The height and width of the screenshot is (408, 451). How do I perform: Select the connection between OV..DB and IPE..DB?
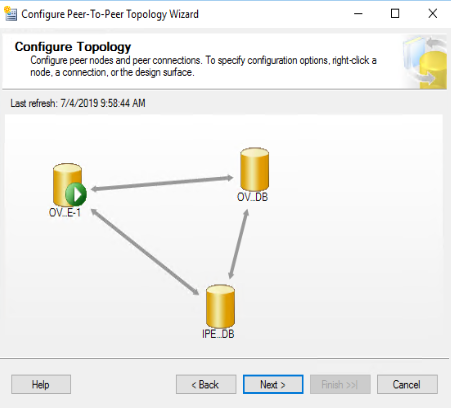point(238,244)
